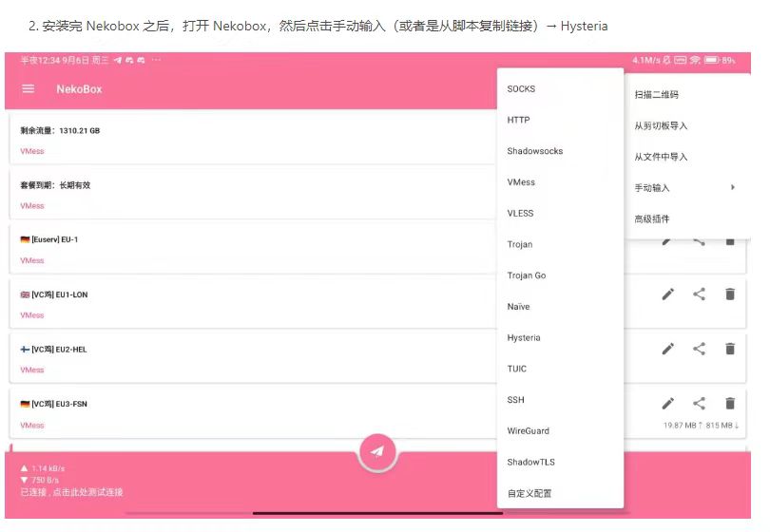Expand the 手动输入 submenu arrow
This screenshot has width=770, height=532.
(732, 187)
